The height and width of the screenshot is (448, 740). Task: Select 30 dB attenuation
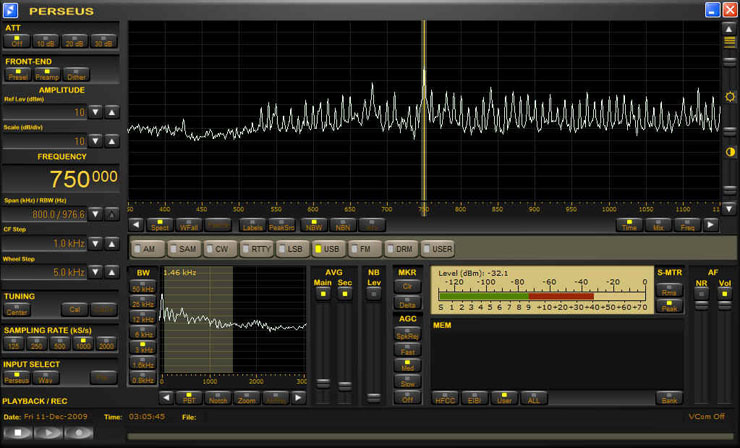103,41
